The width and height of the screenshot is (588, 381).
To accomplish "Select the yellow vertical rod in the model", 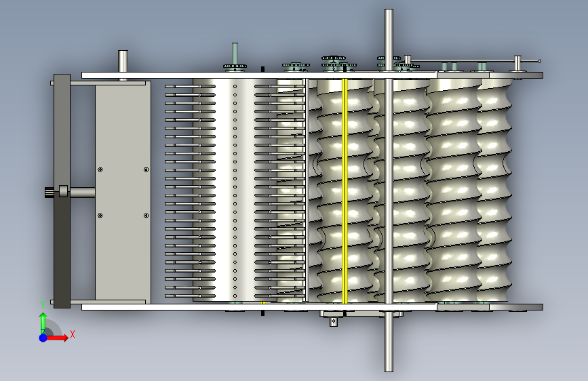I will click(x=345, y=191).
